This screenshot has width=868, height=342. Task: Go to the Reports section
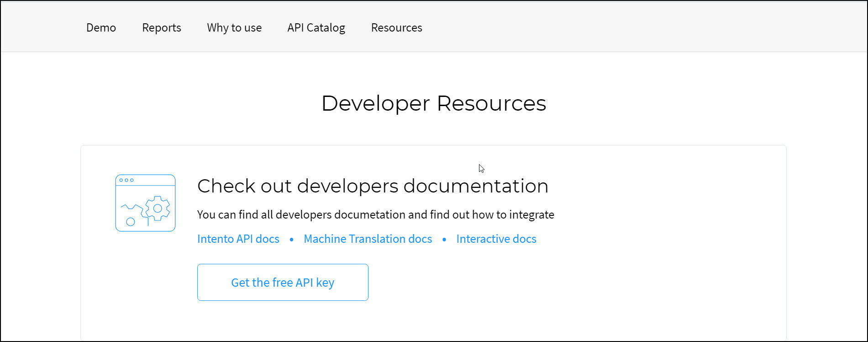161,28
